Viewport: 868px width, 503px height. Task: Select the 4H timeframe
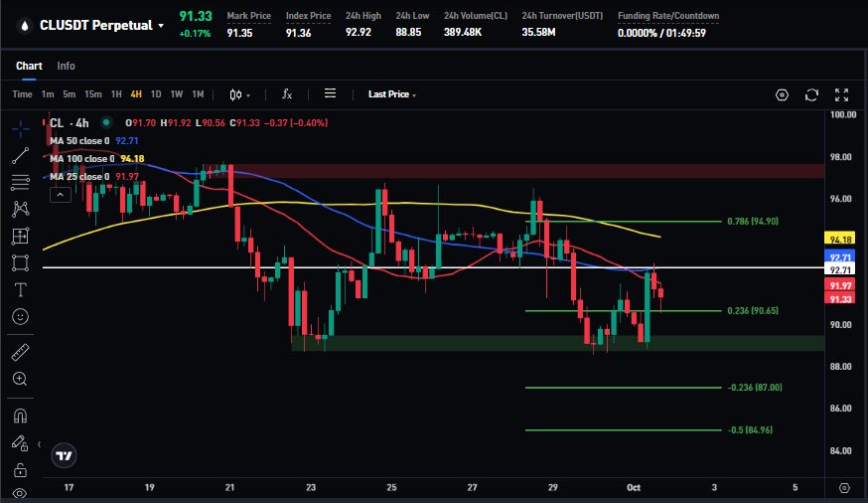click(136, 94)
